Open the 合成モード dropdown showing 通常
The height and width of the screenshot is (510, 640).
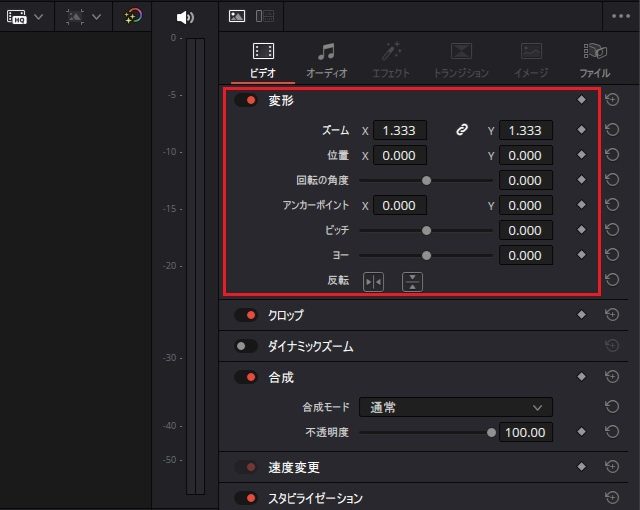(x=456, y=407)
